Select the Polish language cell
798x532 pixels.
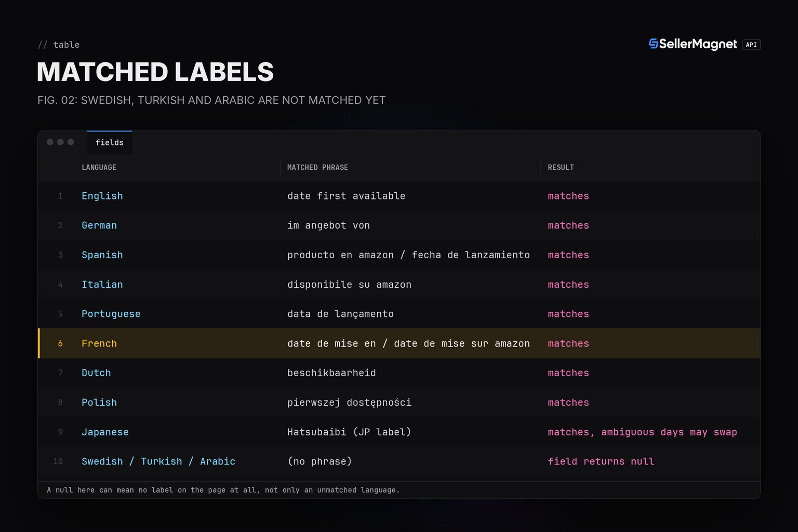[x=99, y=403]
